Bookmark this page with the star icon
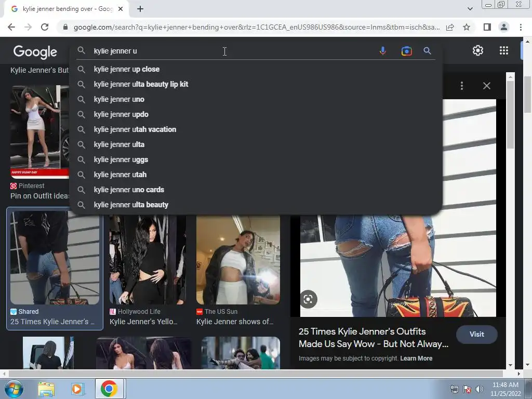The height and width of the screenshot is (399, 532). coord(467,27)
